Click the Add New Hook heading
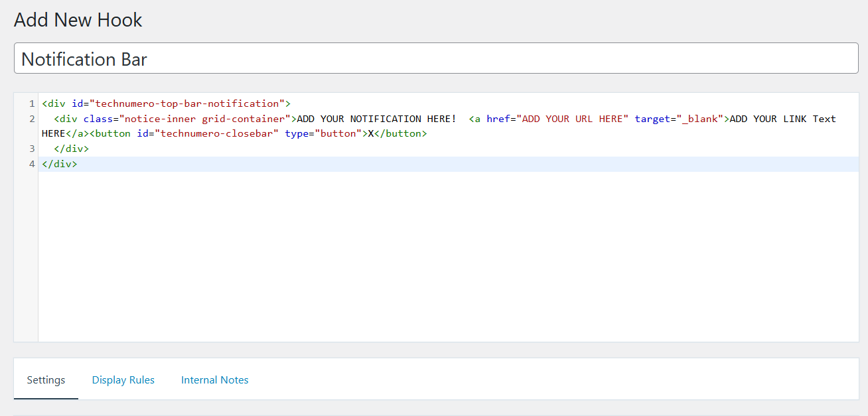The height and width of the screenshot is (416, 868). [78, 20]
